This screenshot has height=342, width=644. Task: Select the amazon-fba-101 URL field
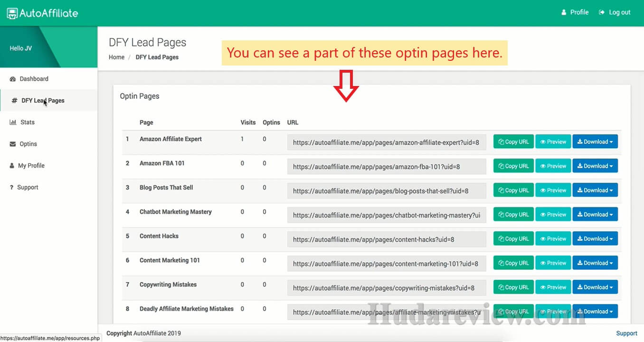(387, 166)
